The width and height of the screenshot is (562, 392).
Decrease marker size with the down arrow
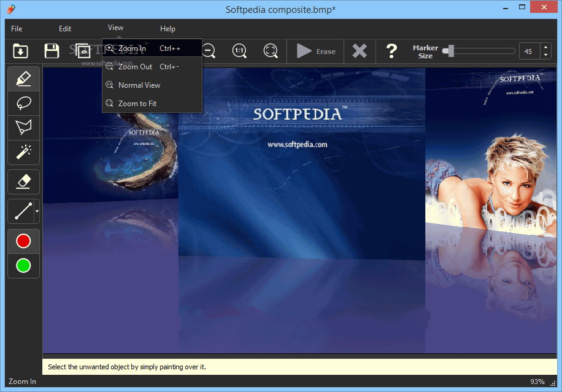coord(545,55)
